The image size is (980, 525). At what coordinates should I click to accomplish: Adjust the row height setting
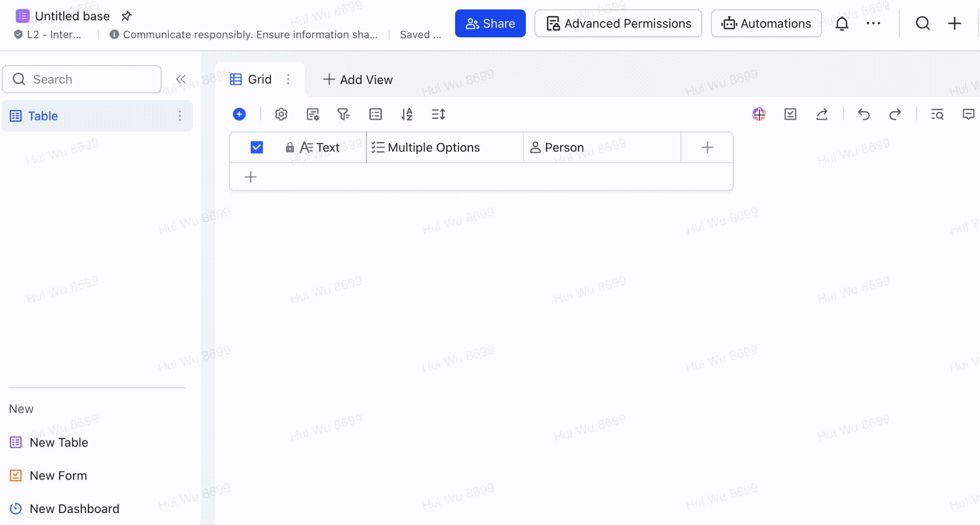point(438,114)
